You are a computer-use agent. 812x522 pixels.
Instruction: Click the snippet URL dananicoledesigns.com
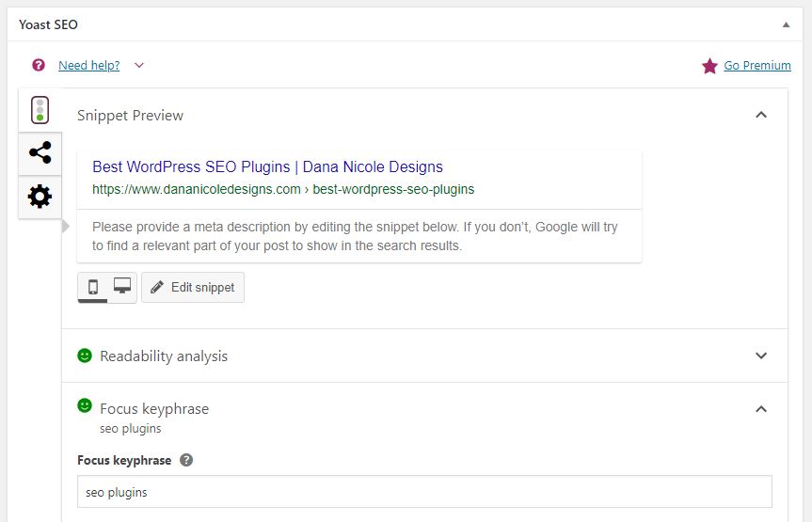point(283,190)
